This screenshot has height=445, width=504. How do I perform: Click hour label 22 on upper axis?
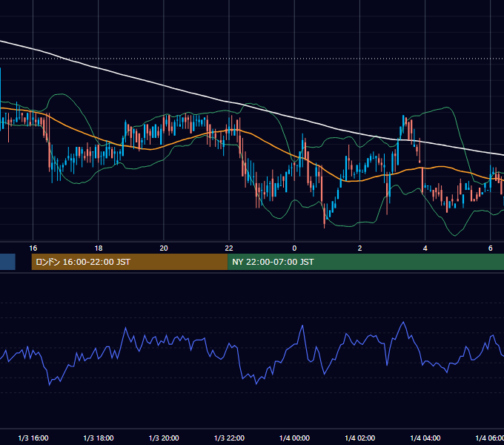pyautogui.click(x=229, y=248)
